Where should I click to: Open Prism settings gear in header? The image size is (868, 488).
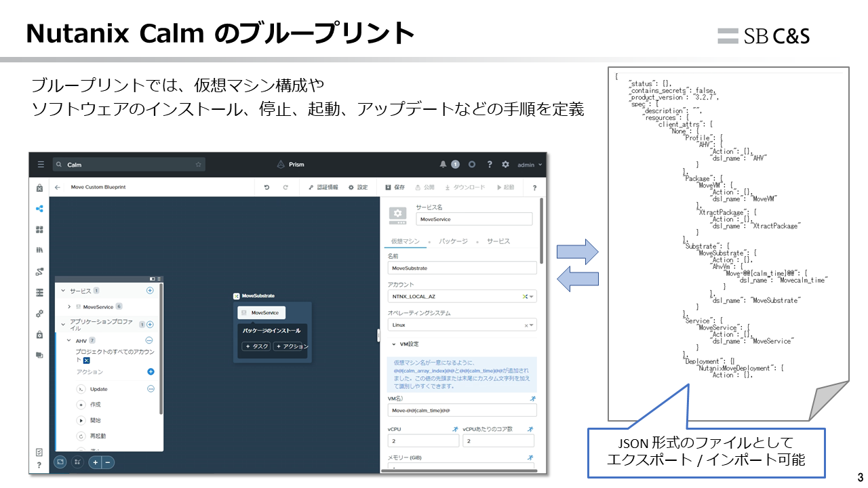point(505,164)
